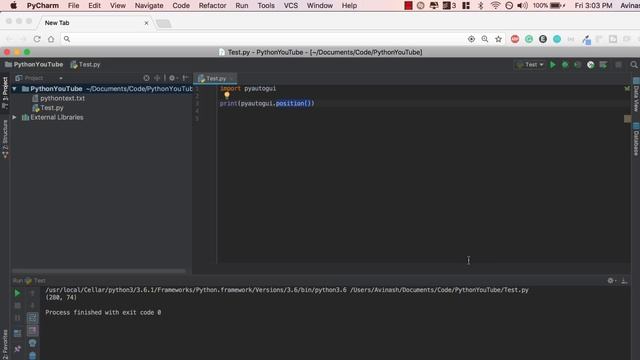Click the red Adblock extension icon in Chrome
Viewport: 640px width, 360px height.
click(x=515, y=39)
